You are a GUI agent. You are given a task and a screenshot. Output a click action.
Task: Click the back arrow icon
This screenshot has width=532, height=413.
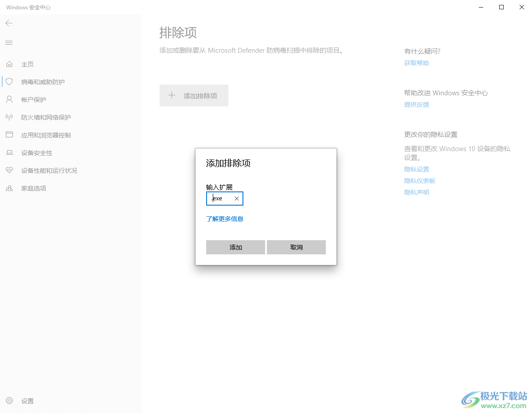9,23
